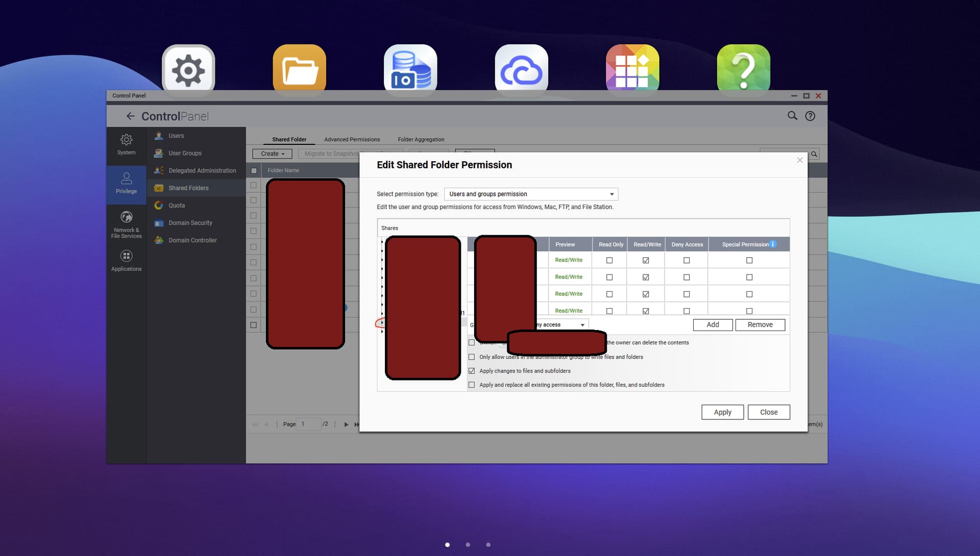The image size is (980, 556).
Task: Click the Control Panel search magnifier icon
Action: click(x=792, y=116)
